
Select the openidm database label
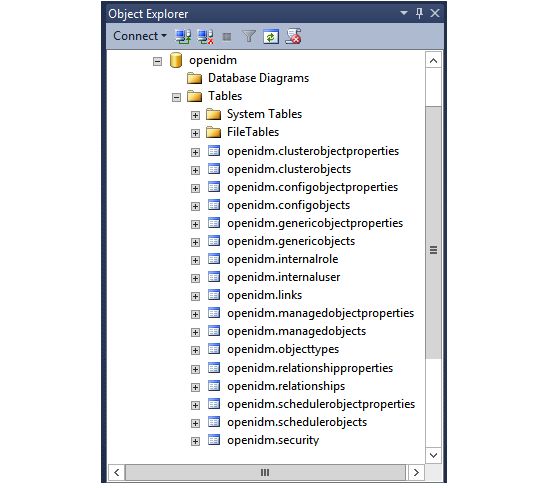click(x=213, y=60)
